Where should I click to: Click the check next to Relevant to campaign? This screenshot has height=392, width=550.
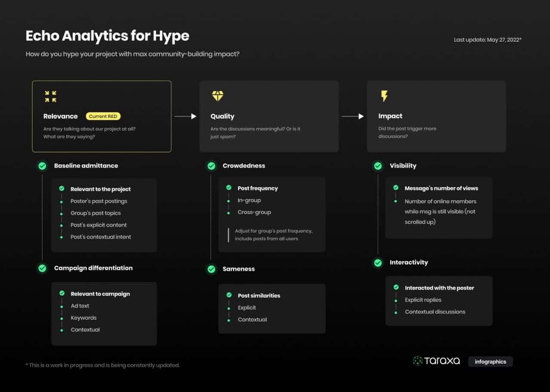61,293
